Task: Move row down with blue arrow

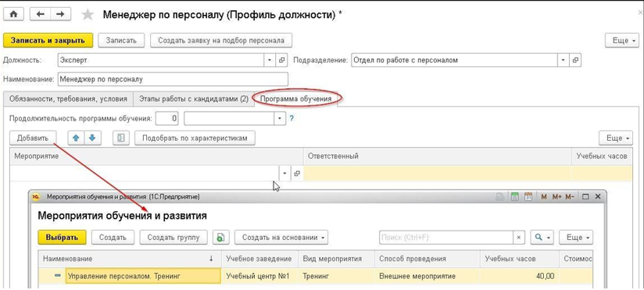Action: (x=92, y=138)
